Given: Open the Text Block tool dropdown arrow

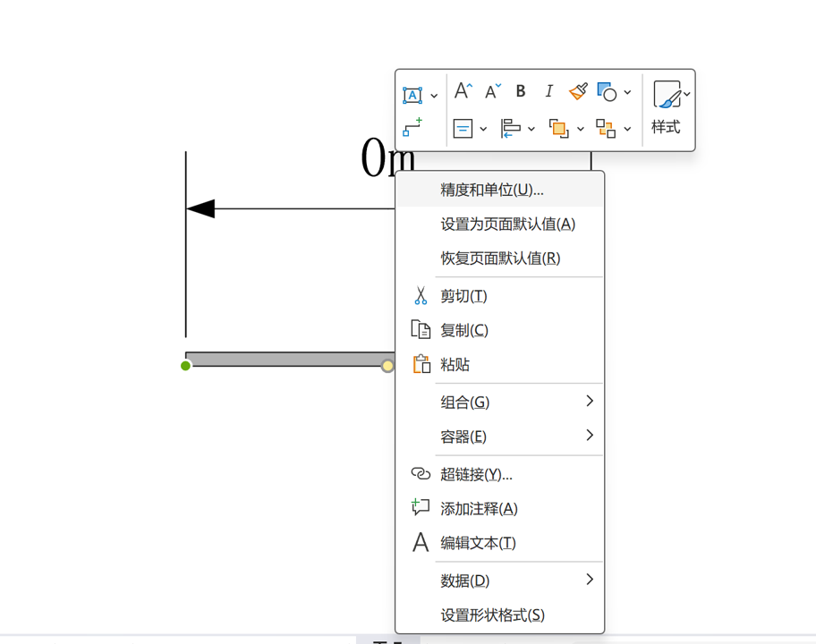Looking at the screenshot, I should coord(433,96).
